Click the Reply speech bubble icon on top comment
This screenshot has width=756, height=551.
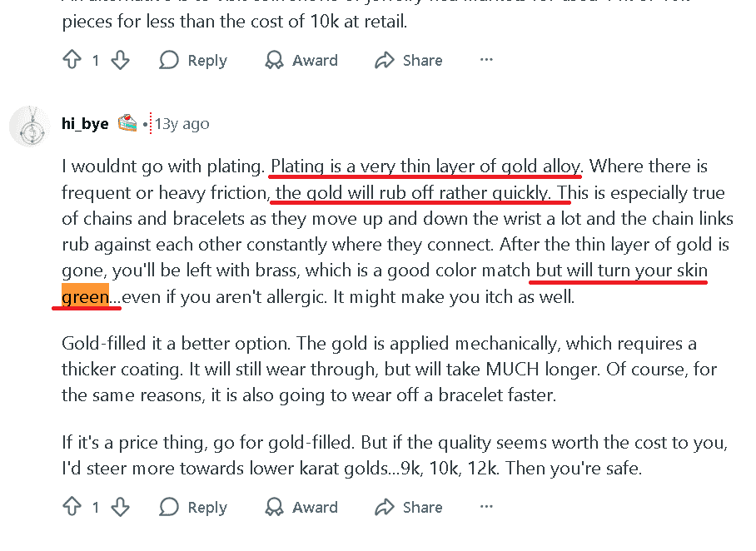[169, 60]
